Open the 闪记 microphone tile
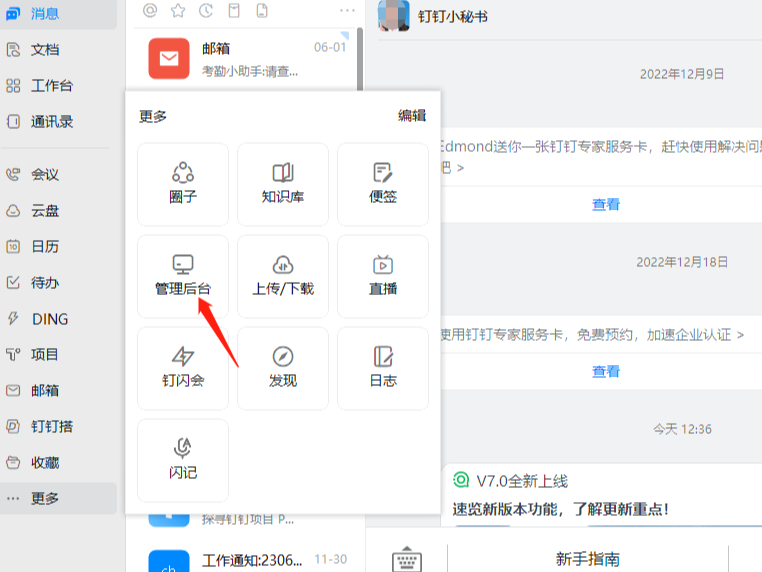 (183, 460)
